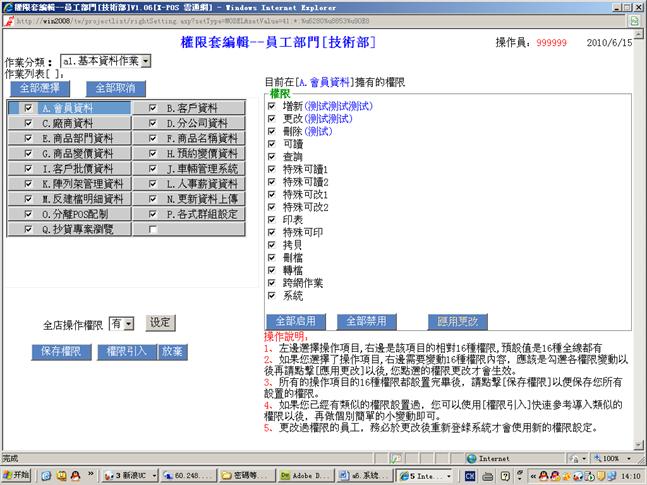Click the CM input method tray icon

click(469, 475)
